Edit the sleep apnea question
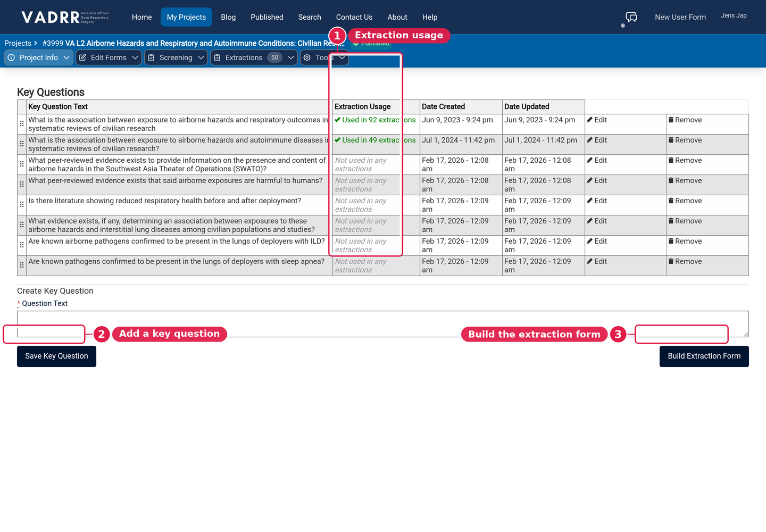Image resolution: width=766 pixels, height=532 pixels. [x=597, y=261]
